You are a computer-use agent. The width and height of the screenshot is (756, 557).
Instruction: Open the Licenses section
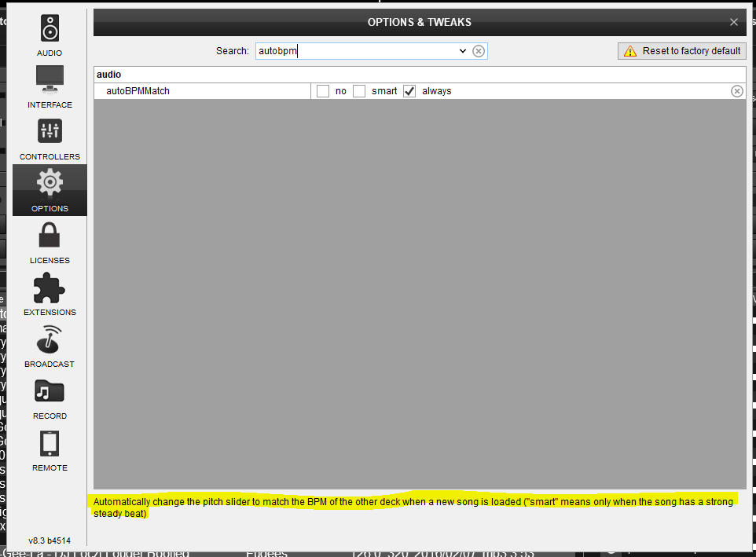click(50, 243)
